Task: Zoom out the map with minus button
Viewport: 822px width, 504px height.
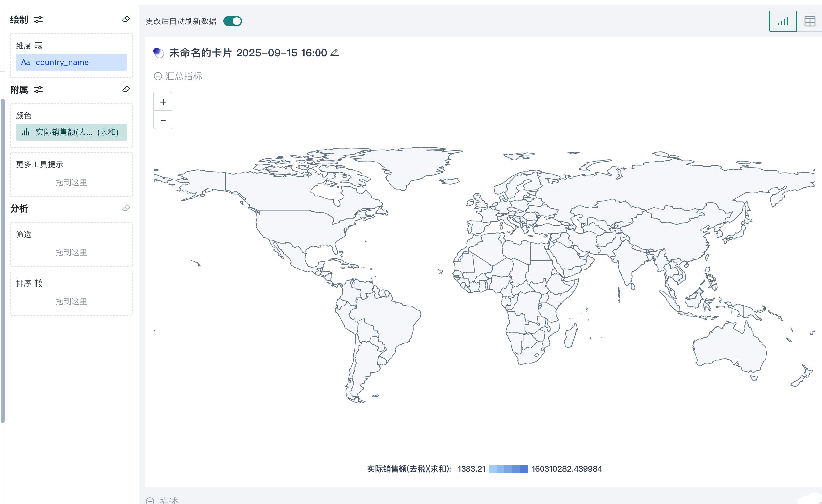Action: point(163,120)
